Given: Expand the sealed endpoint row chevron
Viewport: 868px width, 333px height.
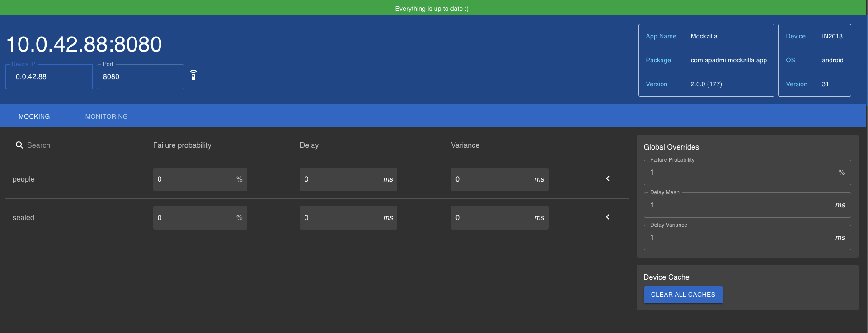Looking at the screenshot, I should [x=608, y=217].
